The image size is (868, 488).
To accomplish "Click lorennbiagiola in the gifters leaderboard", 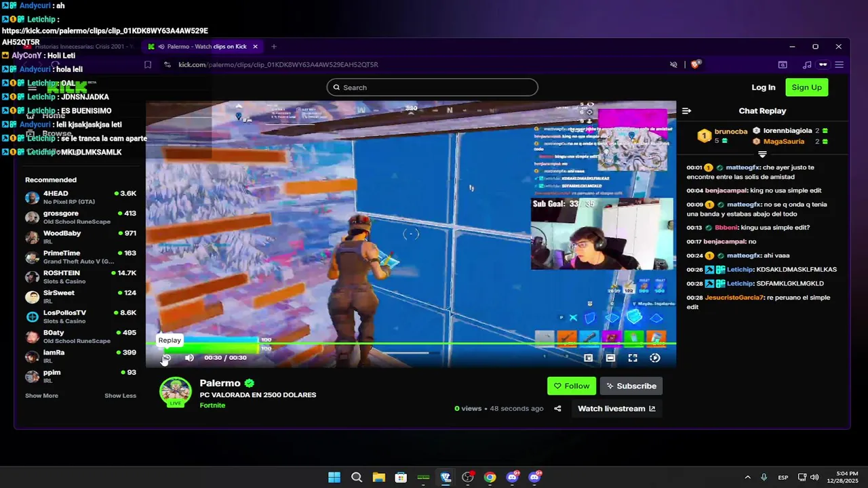I will [x=787, y=131].
